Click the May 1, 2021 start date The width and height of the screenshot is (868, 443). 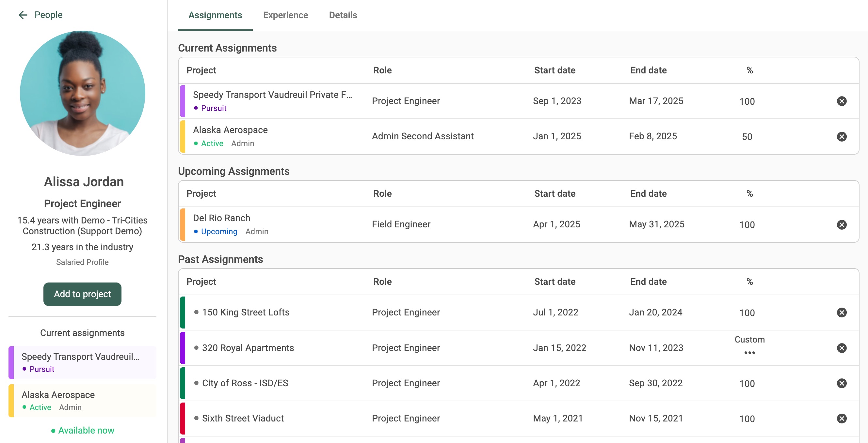click(558, 419)
